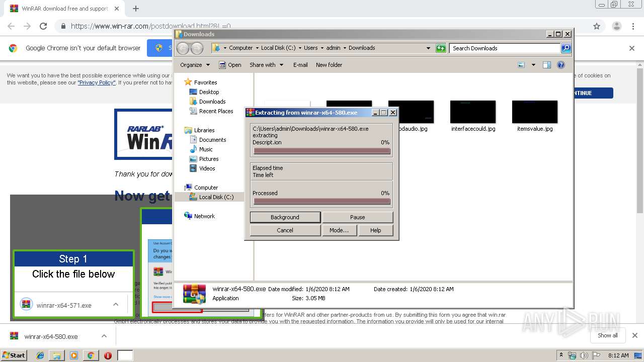
Task: Open Explorer help icon
Action: click(x=561, y=65)
